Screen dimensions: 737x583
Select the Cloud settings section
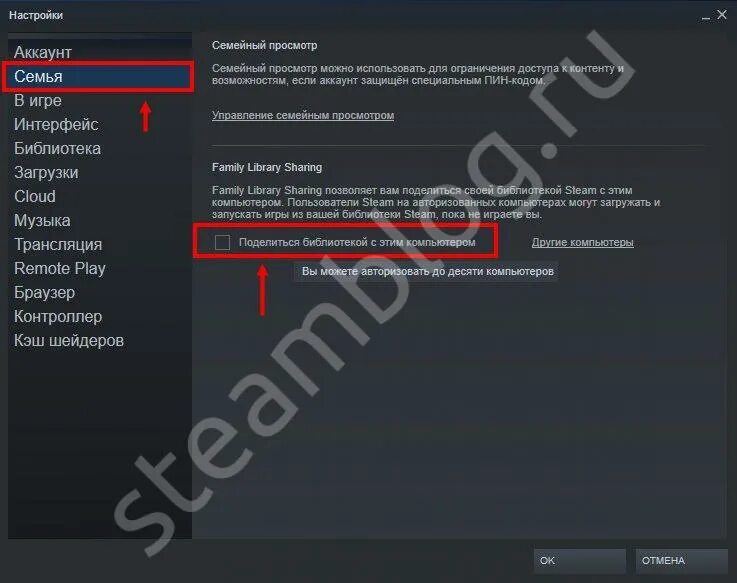pyautogui.click(x=35, y=197)
